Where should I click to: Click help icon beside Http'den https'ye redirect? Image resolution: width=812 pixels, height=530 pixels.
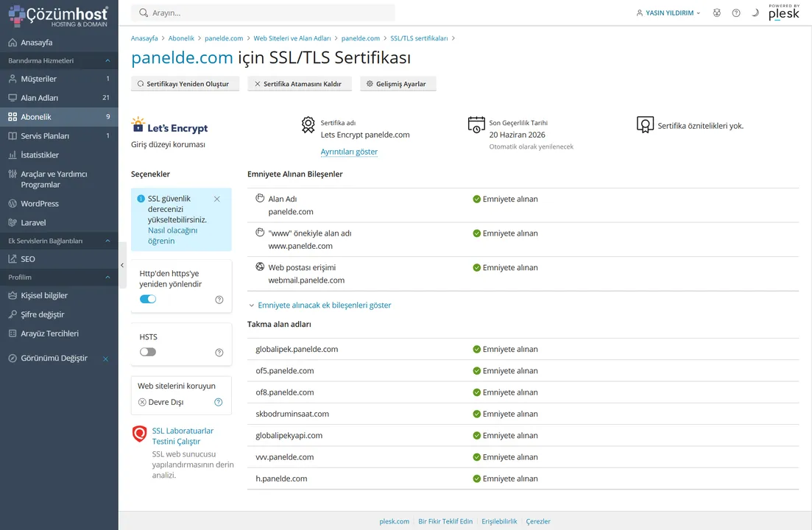(219, 300)
